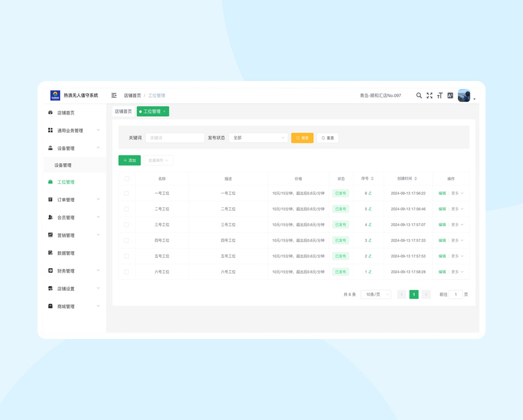Open the font size adjustment icon
523x420 pixels.
(x=440, y=95)
